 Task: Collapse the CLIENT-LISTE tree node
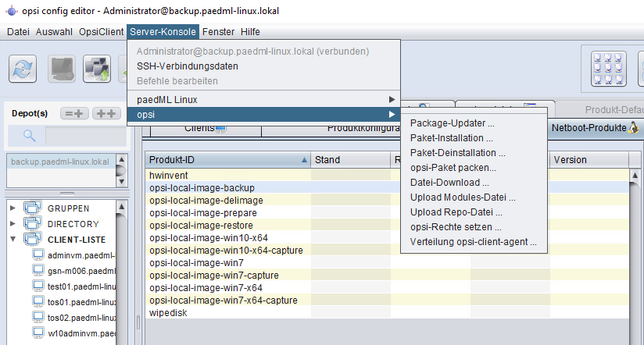tap(13, 239)
